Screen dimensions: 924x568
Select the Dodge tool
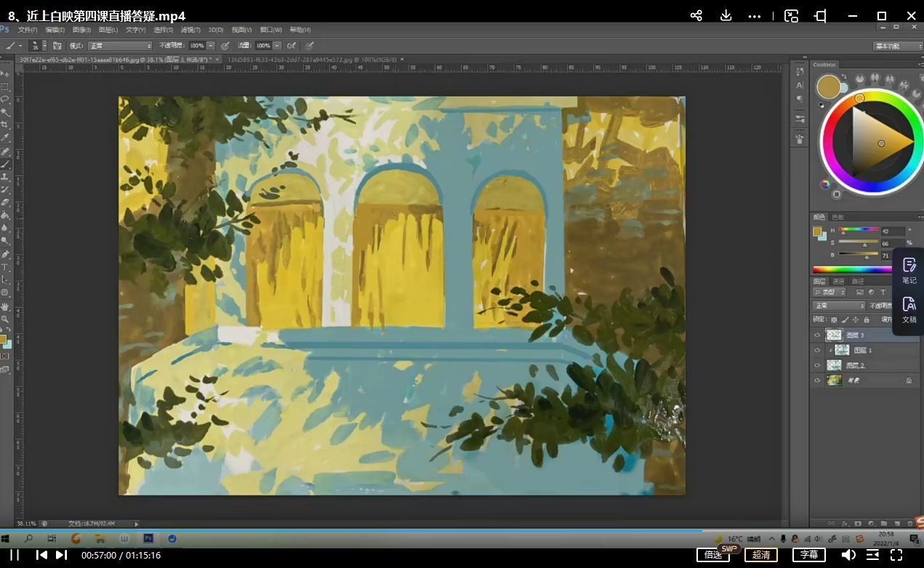click(5, 241)
